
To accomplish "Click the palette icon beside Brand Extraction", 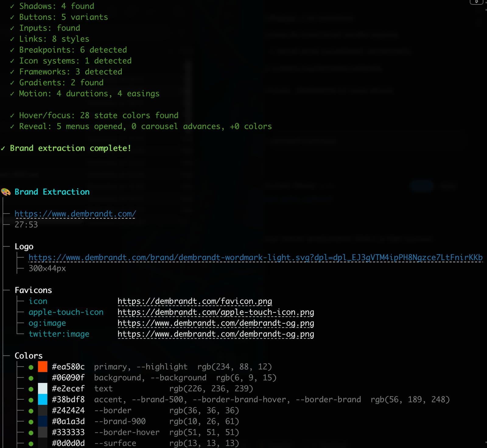I will click(6, 192).
